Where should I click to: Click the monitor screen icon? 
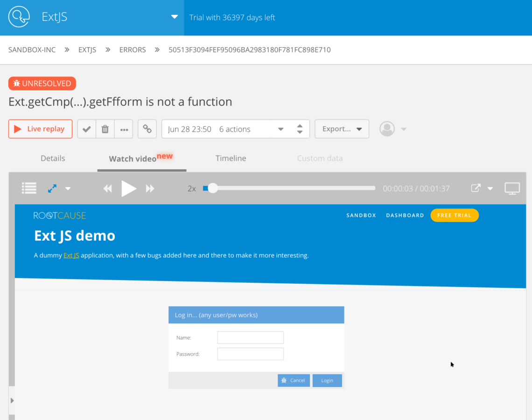pos(512,189)
